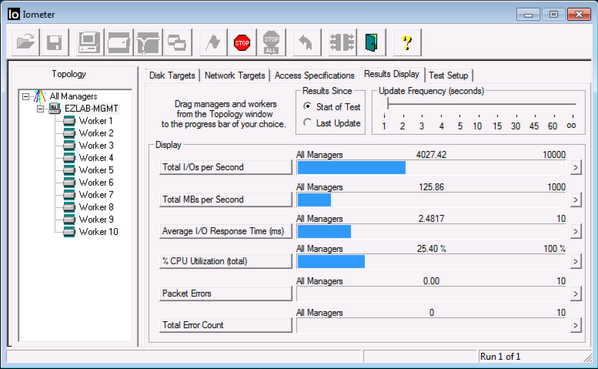Viewport: 598px width, 369px height.
Task: Open test configuration file icon
Action: click(25, 42)
